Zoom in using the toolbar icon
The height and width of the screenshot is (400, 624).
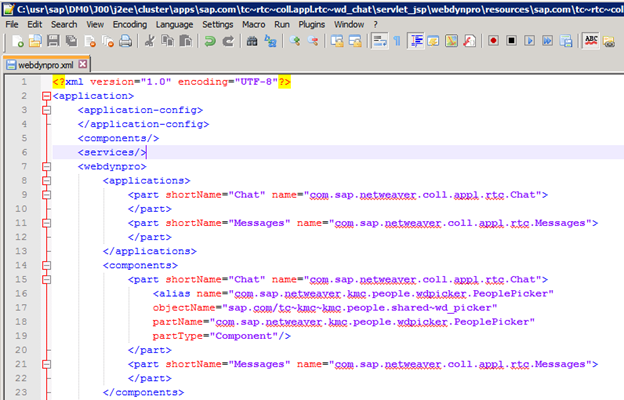pos(295,41)
